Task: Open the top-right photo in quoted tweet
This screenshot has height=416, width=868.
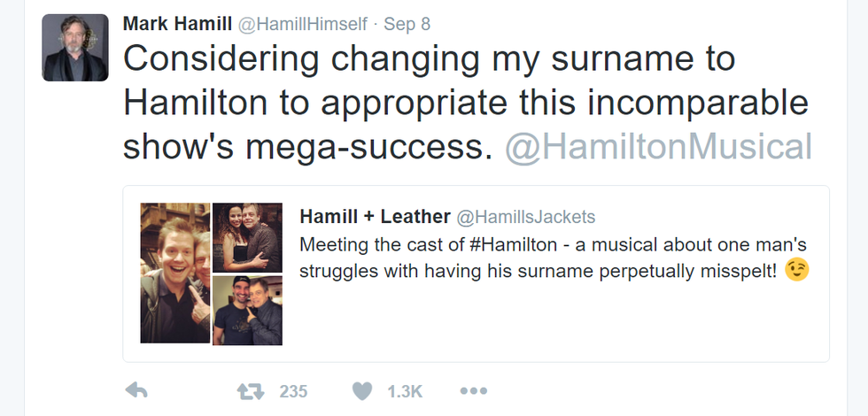Action: tap(247, 236)
